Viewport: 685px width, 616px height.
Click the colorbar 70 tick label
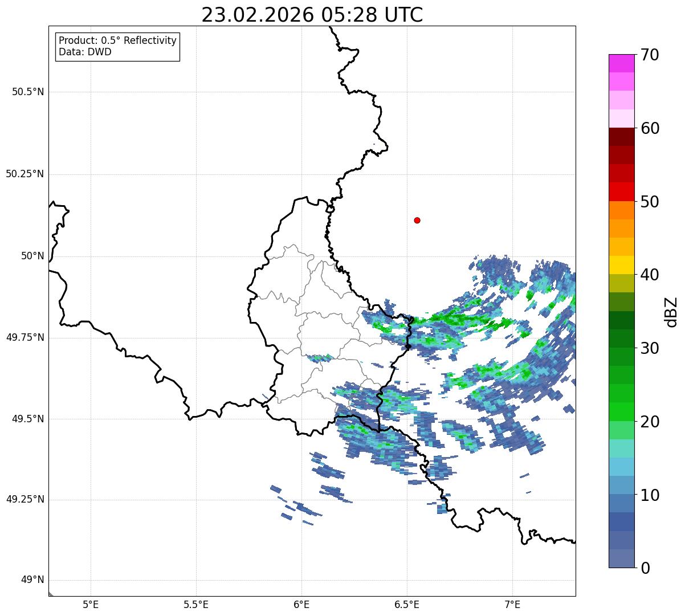pyautogui.click(x=650, y=55)
